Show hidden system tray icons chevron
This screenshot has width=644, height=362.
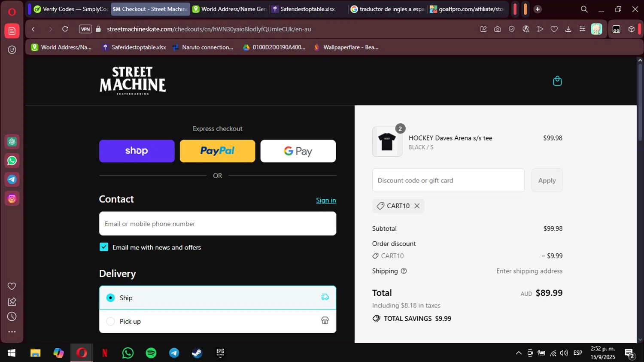point(519,353)
